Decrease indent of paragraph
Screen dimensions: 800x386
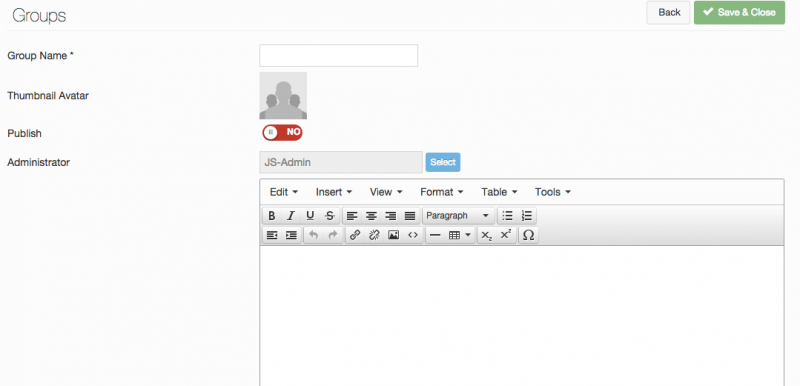pos(272,235)
